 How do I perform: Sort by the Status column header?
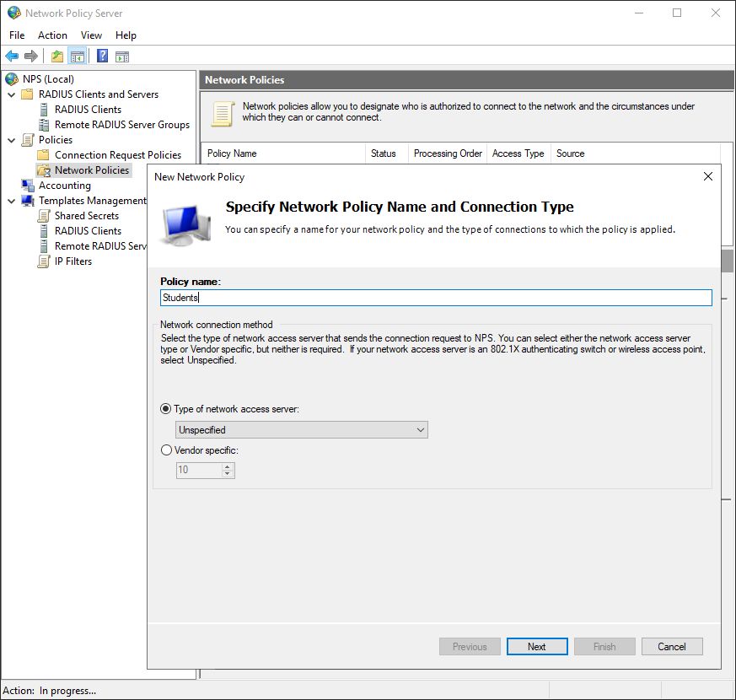[x=387, y=153]
